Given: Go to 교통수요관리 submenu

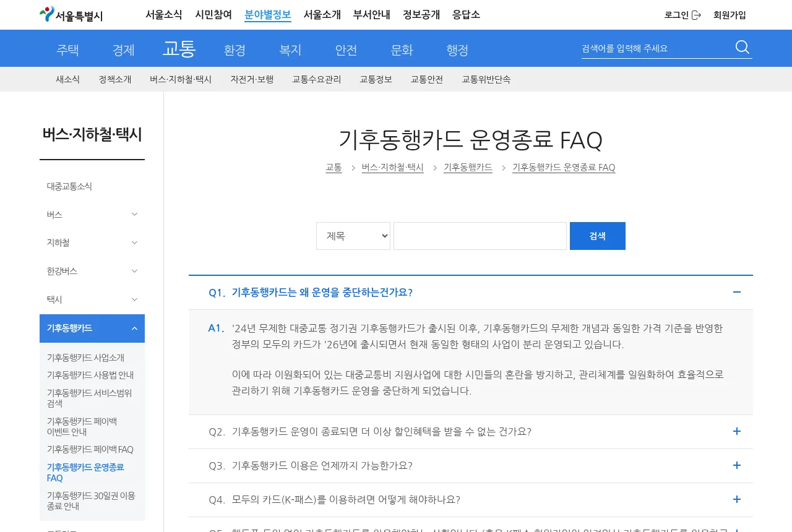Looking at the screenshot, I should tap(317, 79).
